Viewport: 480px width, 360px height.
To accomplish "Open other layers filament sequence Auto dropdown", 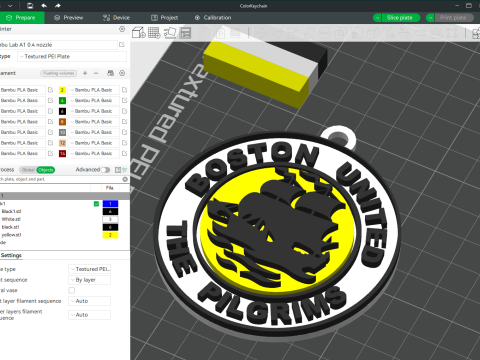I will click(x=89, y=315).
